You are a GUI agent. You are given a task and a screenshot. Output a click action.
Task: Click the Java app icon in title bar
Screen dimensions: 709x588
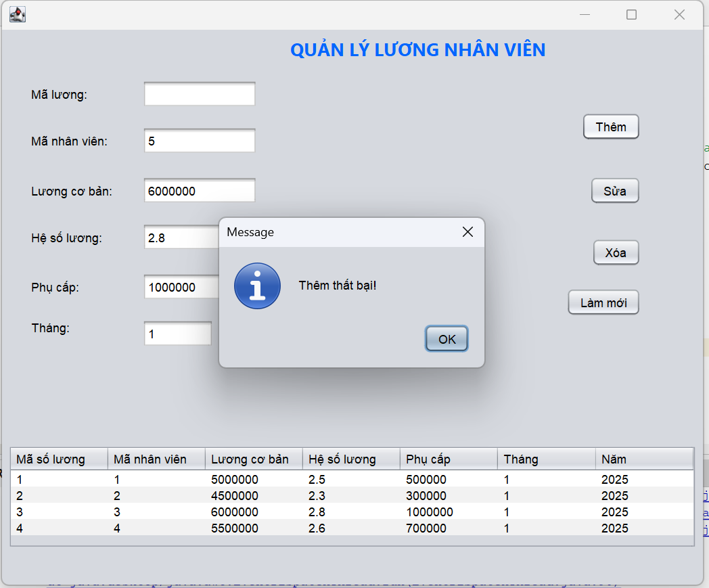(17, 14)
